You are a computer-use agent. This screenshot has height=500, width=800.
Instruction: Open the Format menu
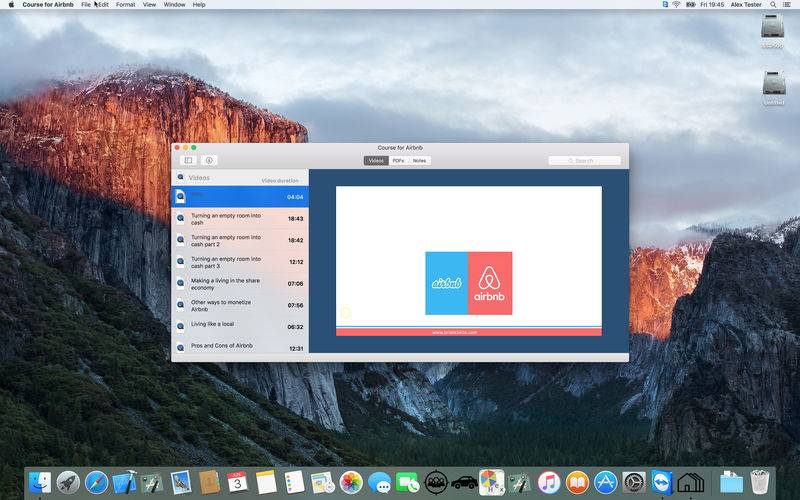[126, 5]
